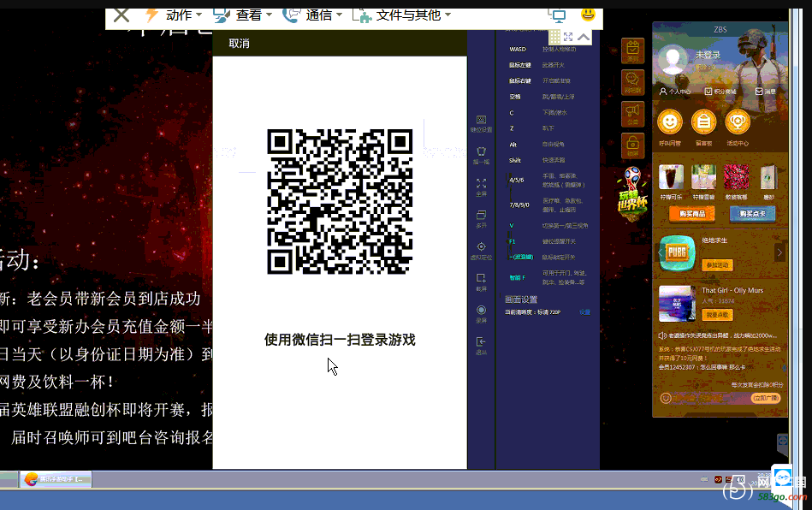The width and height of the screenshot is (812, 510).
Task: Close the remote session with the X icon
Action: [122, 15]
